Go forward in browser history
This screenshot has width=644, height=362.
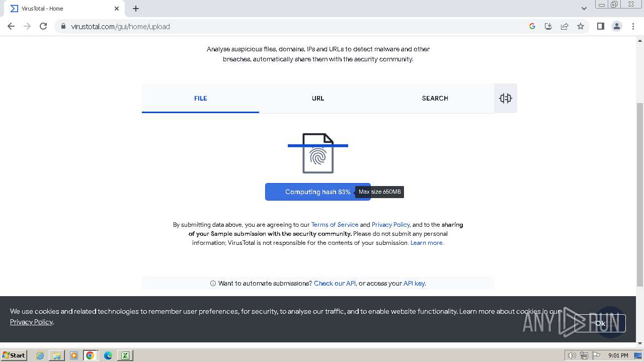(27, 26)
